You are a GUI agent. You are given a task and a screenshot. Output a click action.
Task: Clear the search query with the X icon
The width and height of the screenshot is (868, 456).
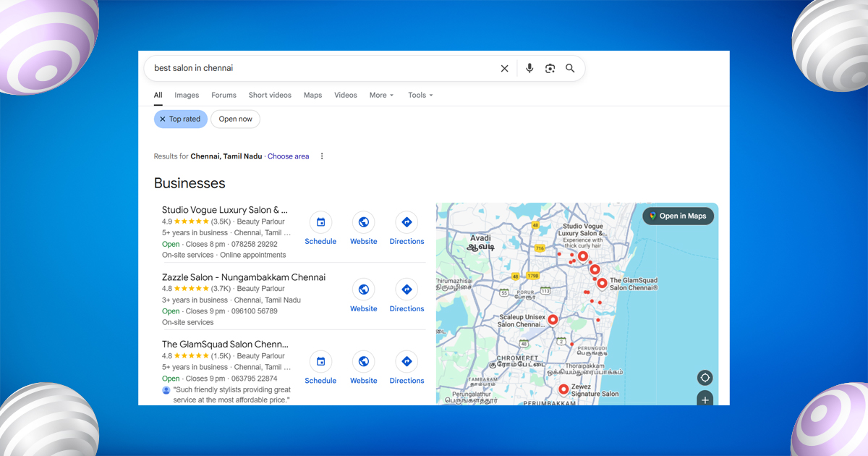504,68
